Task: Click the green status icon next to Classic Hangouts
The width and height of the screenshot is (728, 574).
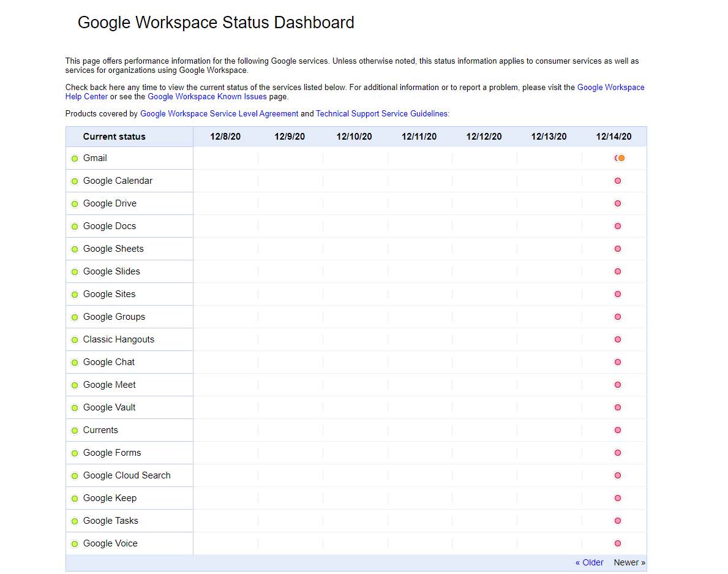Action: point(74,339)
